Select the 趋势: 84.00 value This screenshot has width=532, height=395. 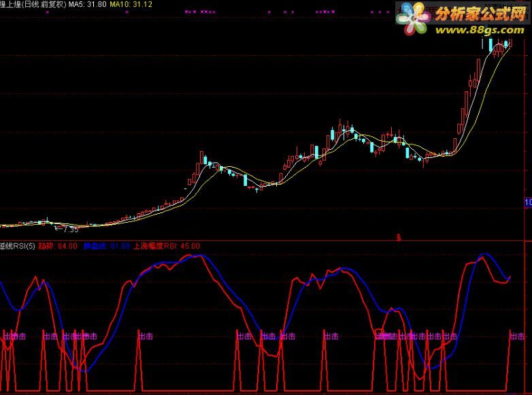point(58,246)
